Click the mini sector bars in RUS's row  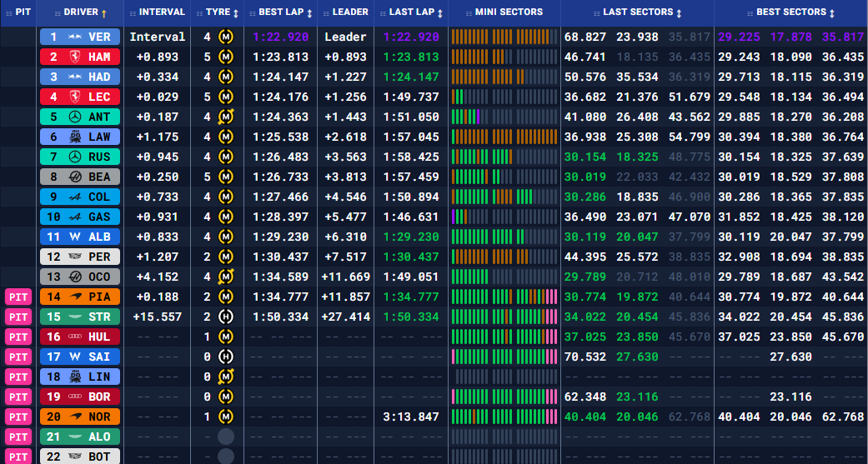(x=503, y=157)
